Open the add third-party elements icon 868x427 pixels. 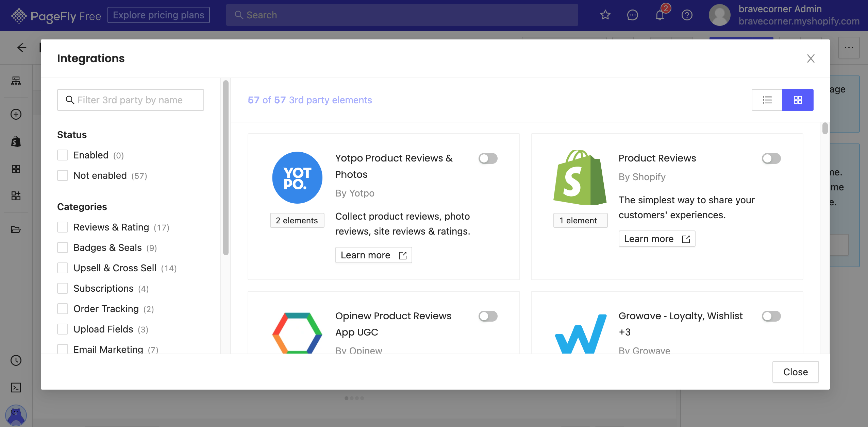coord(16,196)
